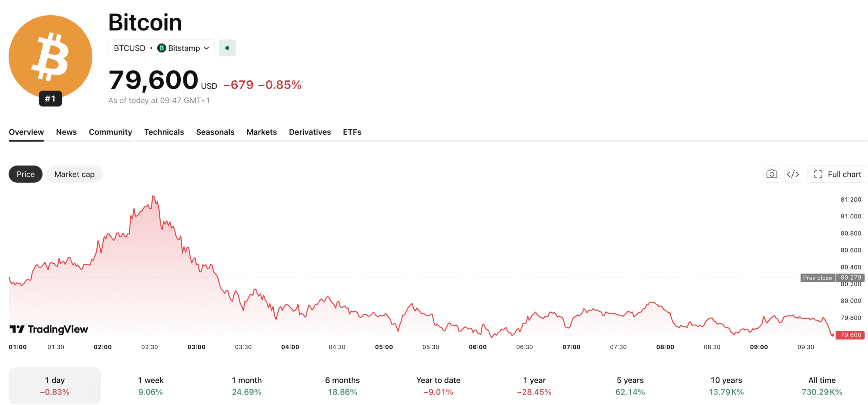This screenshot has width=868, height=405.
Task: Click the last price dot on chart
Action: point(832,335)
